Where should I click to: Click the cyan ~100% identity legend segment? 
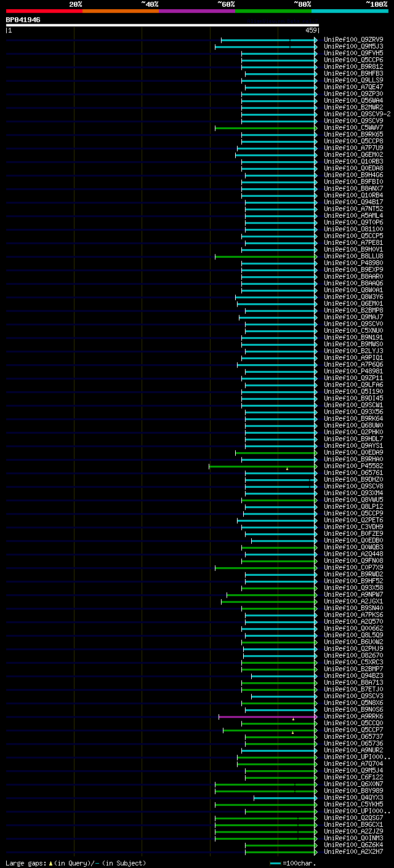(350, 10)
